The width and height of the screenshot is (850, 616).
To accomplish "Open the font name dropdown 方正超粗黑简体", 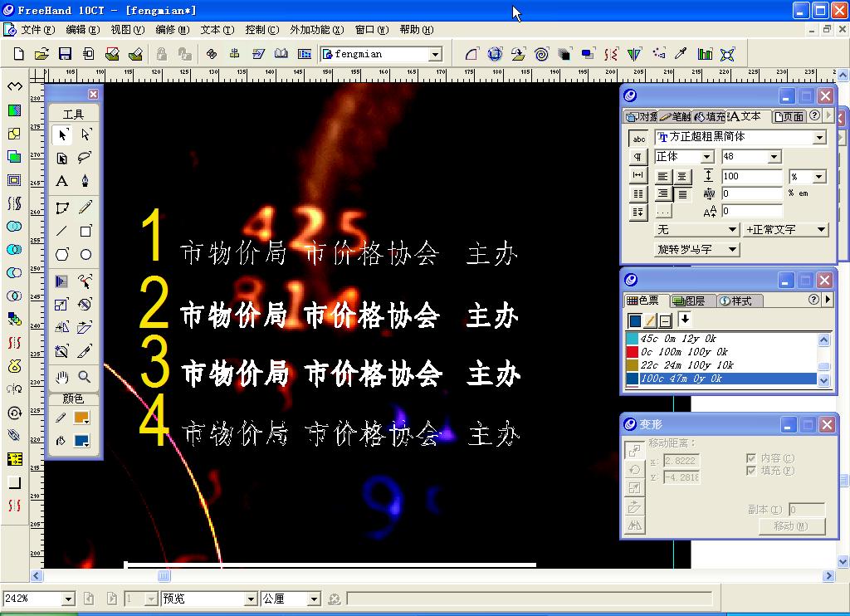I will (819, 138).
